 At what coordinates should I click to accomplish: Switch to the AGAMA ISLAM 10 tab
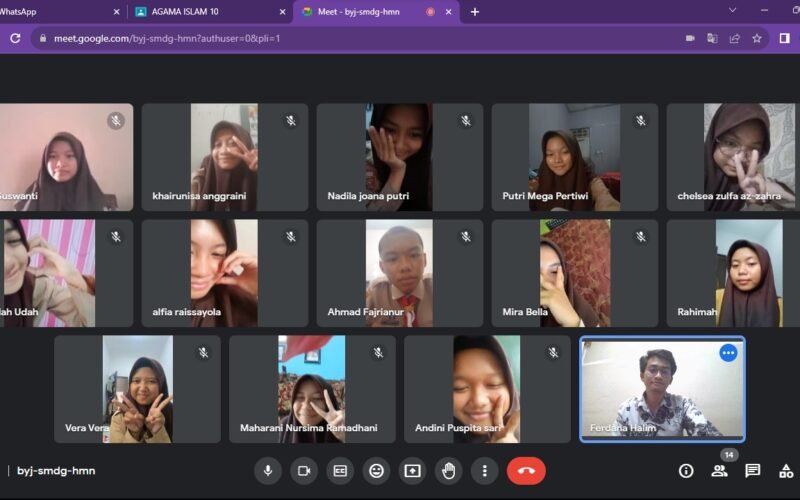(200, 12)
